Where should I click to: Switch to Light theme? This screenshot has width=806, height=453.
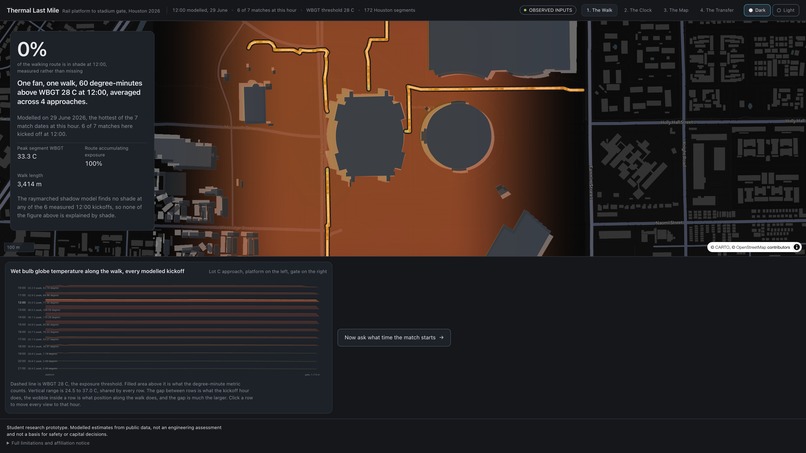[785, 10]
